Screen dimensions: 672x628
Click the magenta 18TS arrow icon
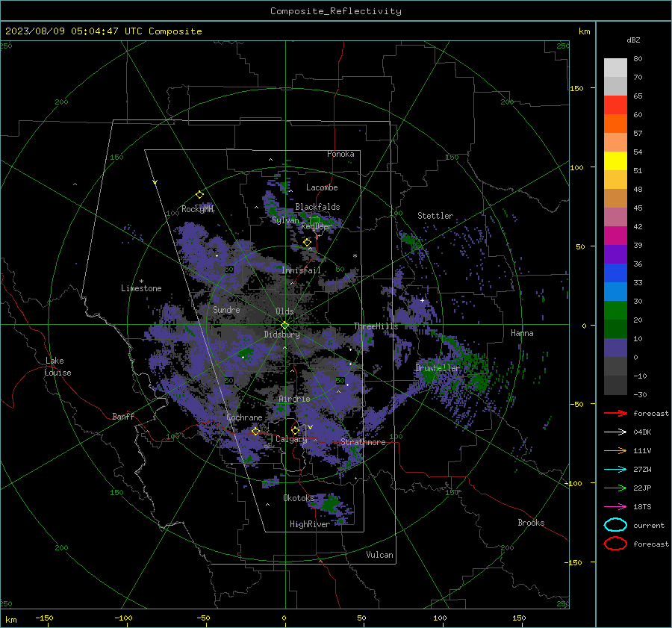point(615,506)
